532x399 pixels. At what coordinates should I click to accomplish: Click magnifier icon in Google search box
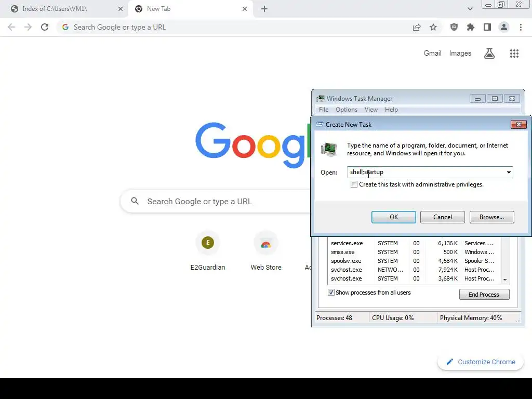pyautogui.click(x=135, y=201)
